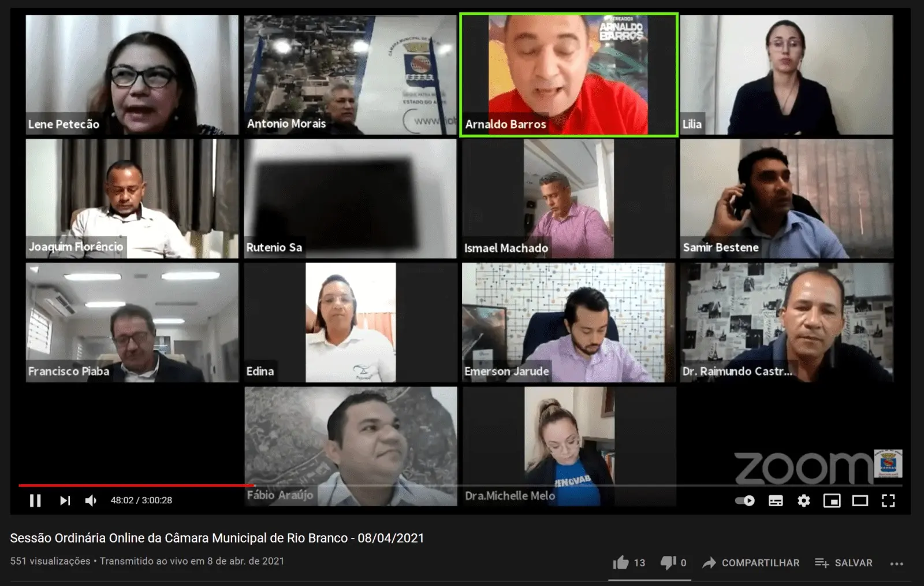Image resolution: width=924 pixels, height=586 pixels.
Task: Mute the video volume
Action: [91, 500]
